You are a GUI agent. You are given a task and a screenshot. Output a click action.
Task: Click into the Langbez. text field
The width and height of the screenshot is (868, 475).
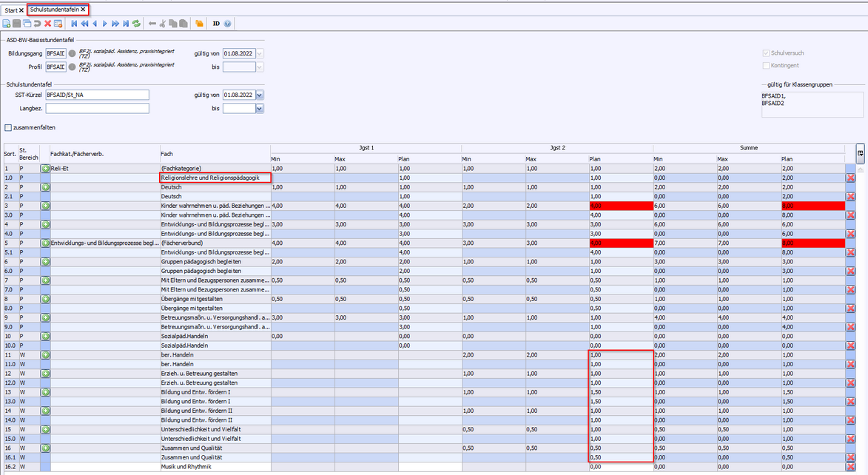pyautogui.click(x=97, y=108)
